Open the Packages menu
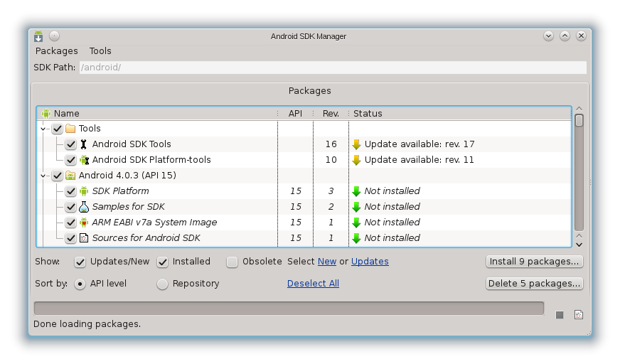Image resolution: width=620 pixels, height=364 pixels. [57, 51]
